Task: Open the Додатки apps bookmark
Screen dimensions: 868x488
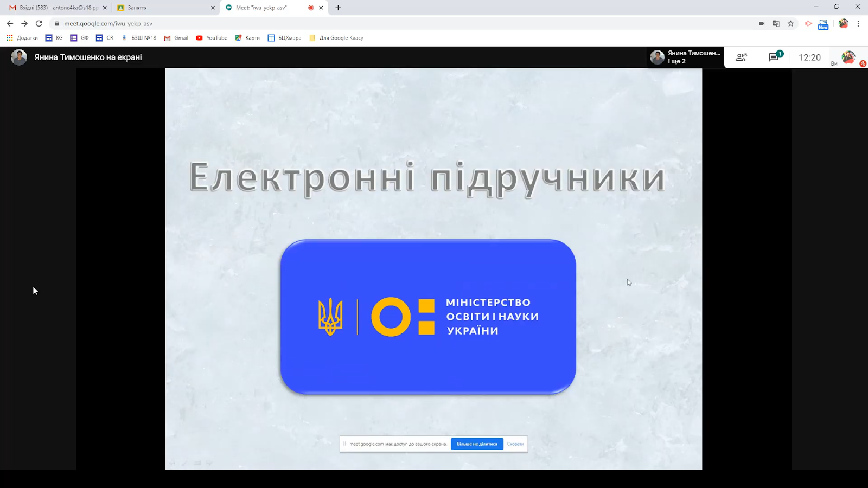Action: pyautogui.click(x=22, y=38)
